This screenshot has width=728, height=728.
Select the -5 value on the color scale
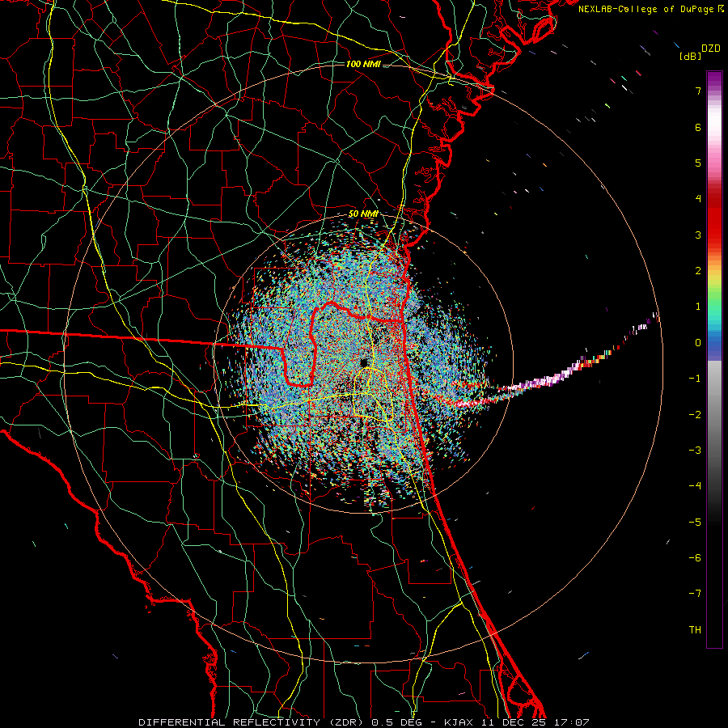pos(695,522)
